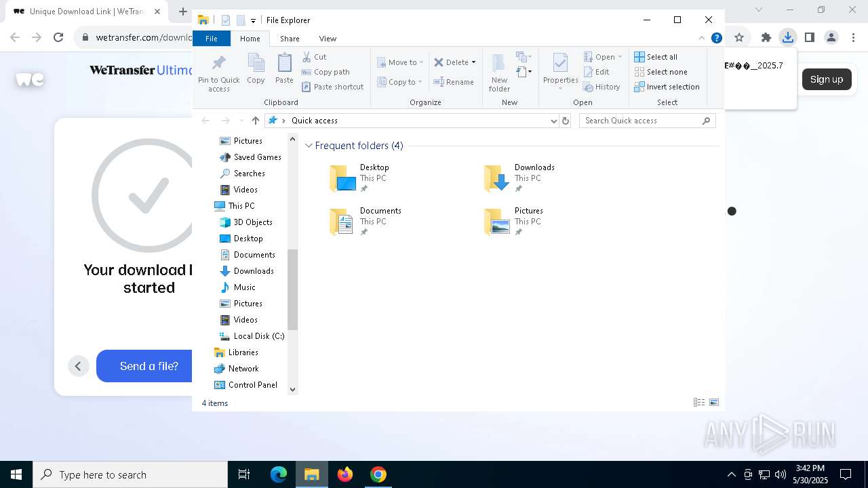Open Chrome downloads icon in toolbar
Image resolution: width=868 pixels, height=488 pixels.
click(x=787, y=38)
